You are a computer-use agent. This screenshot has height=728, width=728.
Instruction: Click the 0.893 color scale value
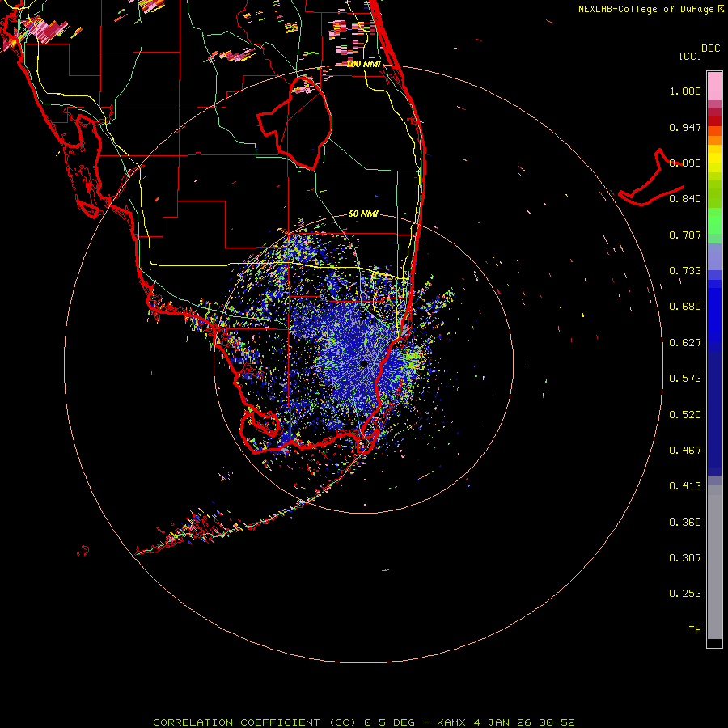pos(685,163)
